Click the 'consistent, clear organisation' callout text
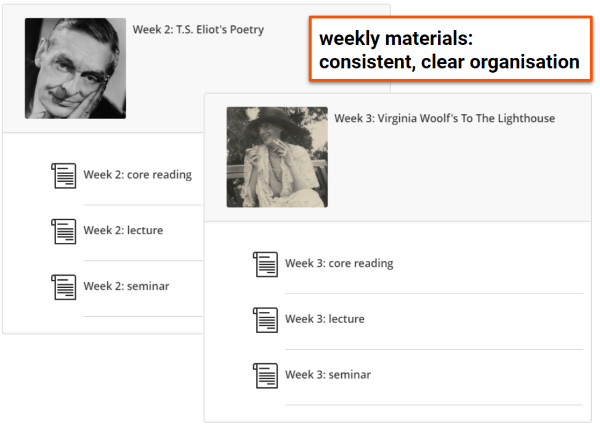Viewport: 600px width, 428px height. [x=449, y=62]
